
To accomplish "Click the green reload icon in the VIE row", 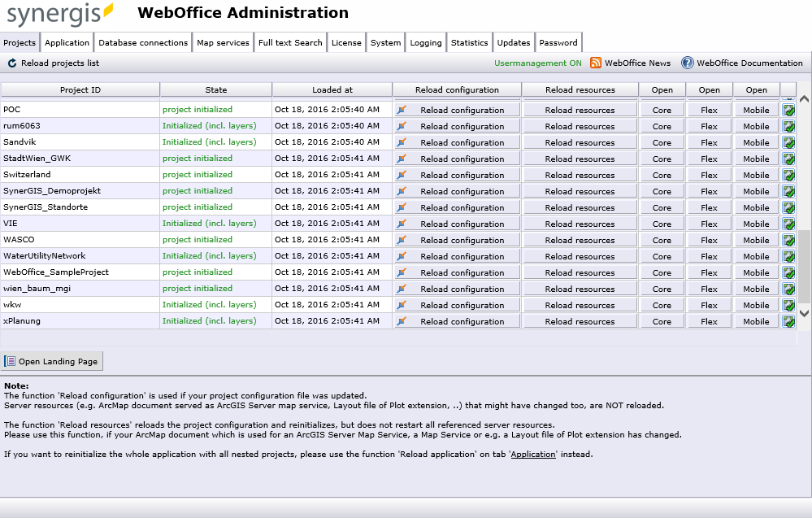I will pos(787,223).
